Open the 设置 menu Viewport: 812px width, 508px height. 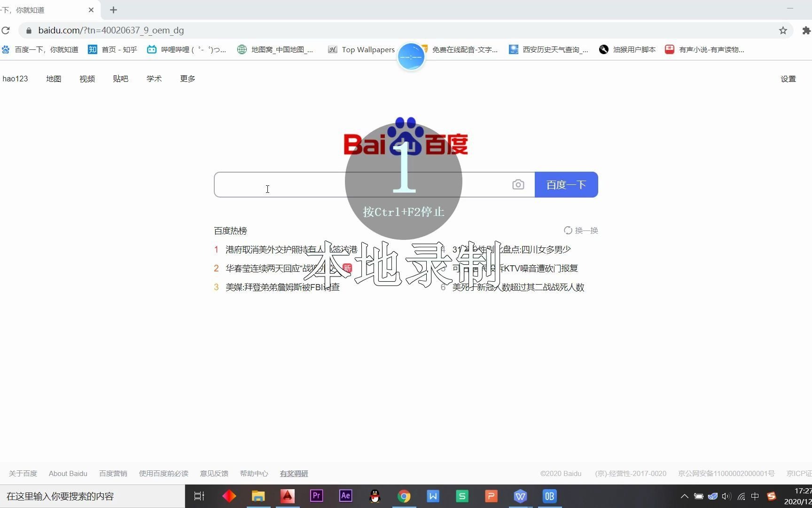(x=788, y=79)
